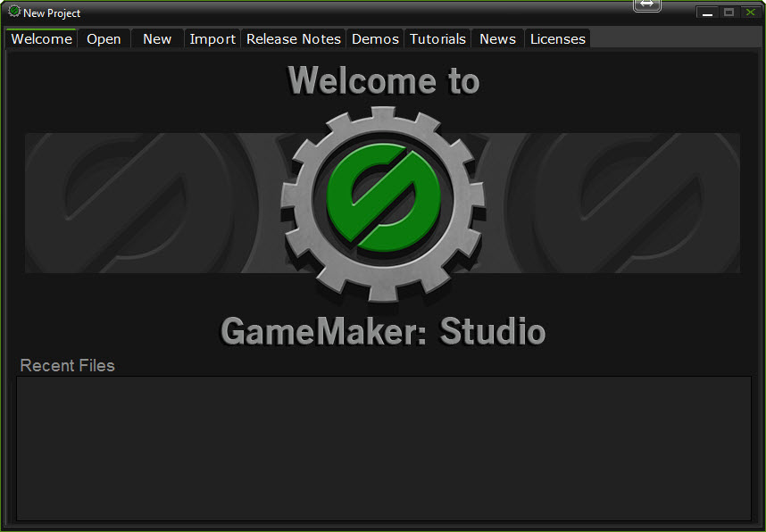
Task: Click the "GameMaker: Studio" title text
Action: pyautogui.click(x=383, y=332)
